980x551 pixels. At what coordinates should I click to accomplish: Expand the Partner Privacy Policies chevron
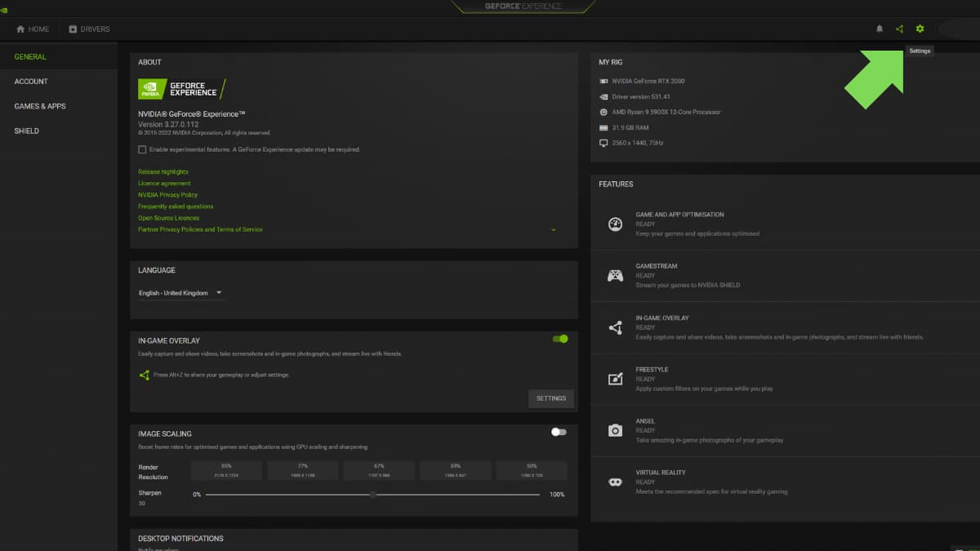553,229
